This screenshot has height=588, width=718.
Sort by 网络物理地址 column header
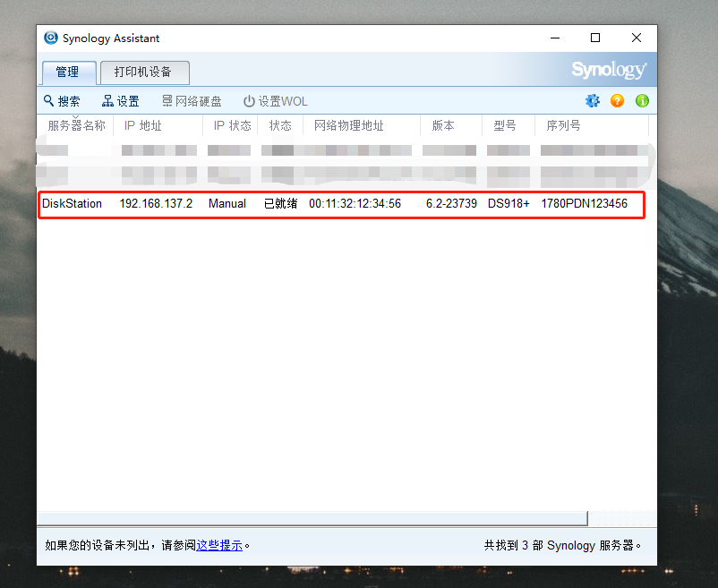coord(362,125)
